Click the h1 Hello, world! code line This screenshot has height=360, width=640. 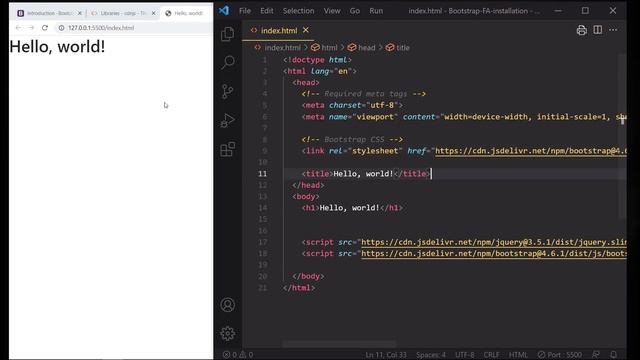[x=352, y=208]
